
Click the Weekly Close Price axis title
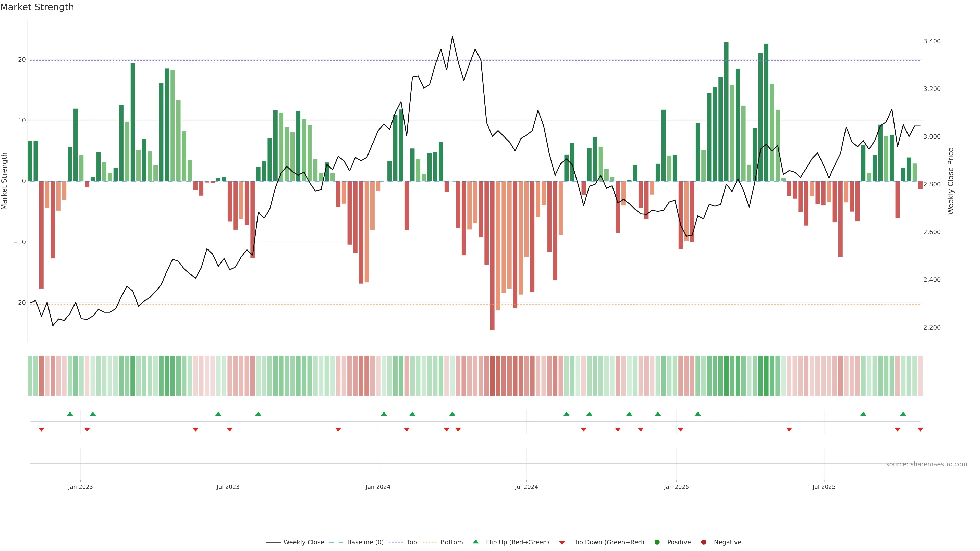(x=951, y=181)
